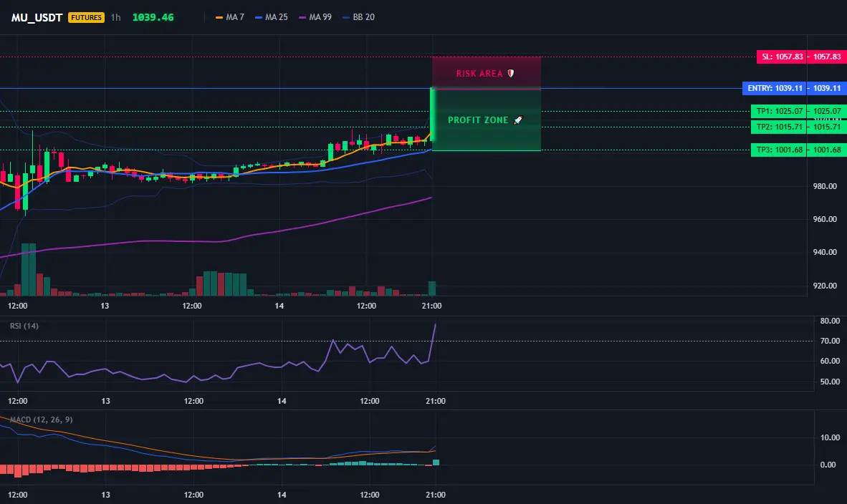The width and height of the screenshot is (847, 504).
Task: Toggle the MA 25 legend indicator
Action: coord(271,17)
